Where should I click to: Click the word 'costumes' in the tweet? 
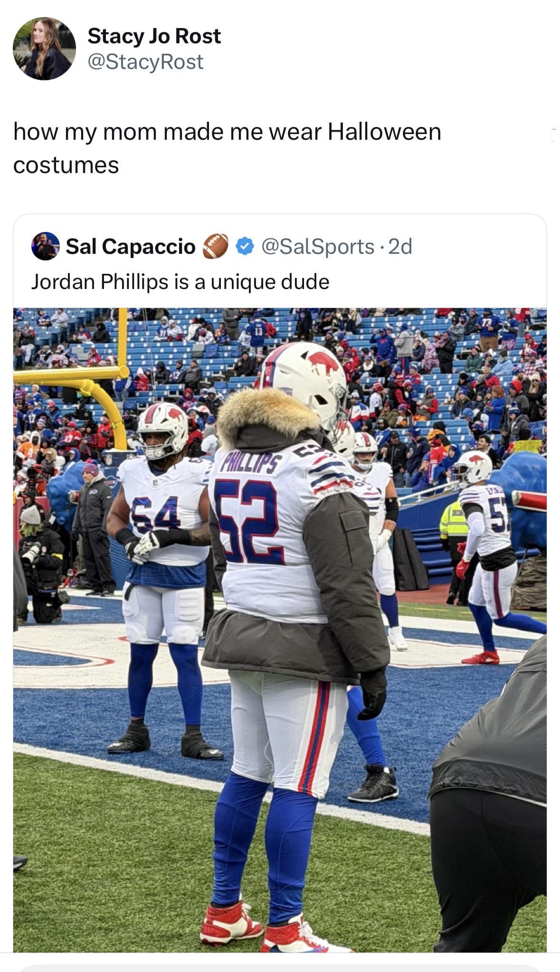(66, 165)
